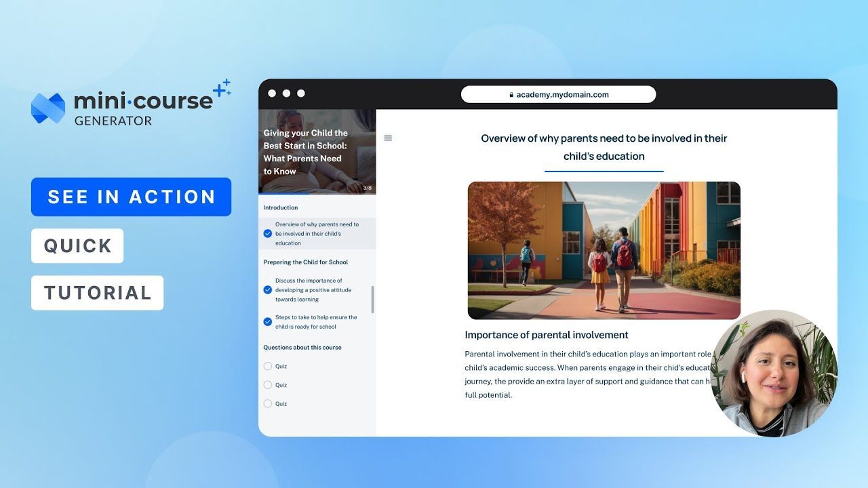Viewport: 868px width, 488px height.
Task: Click the sidebar scrollbar handle
Action: tap(372, 299)
